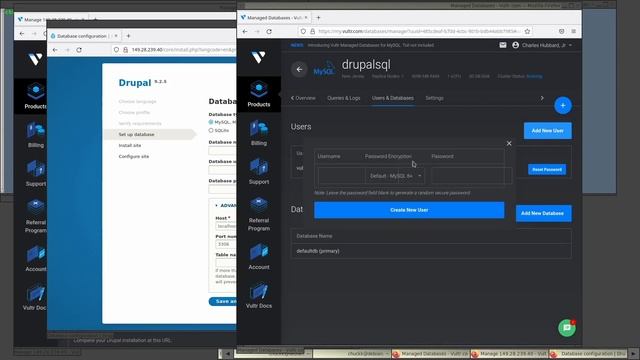Open Account in the rear Manage window sidebar
The image size is (640, 360).
(x=35, y=259)
